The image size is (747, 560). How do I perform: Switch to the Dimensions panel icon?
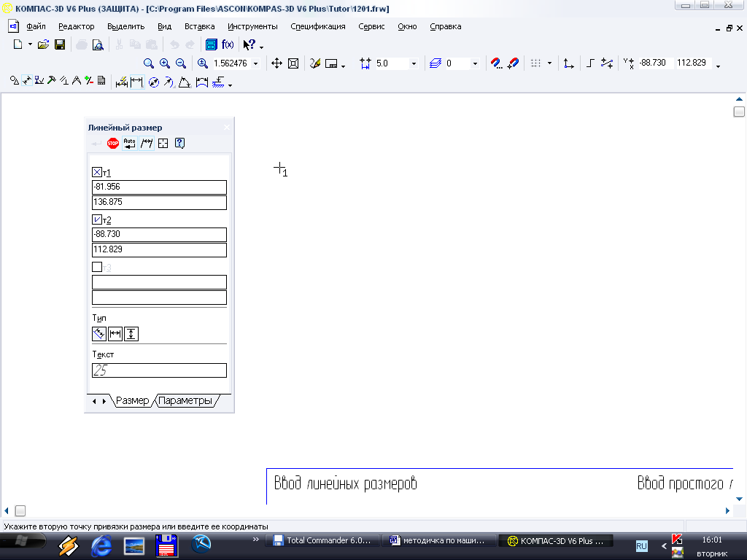[x=27, y=81]
